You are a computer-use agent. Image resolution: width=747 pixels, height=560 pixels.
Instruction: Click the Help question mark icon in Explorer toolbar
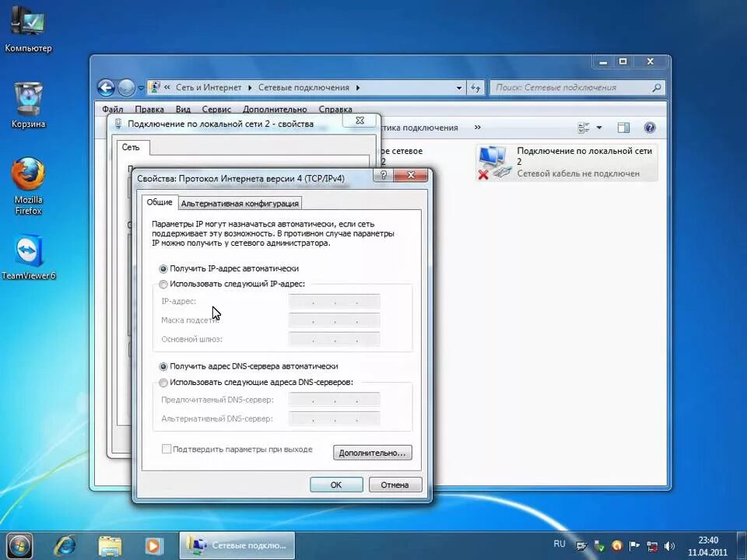click(x=650, y=128)
